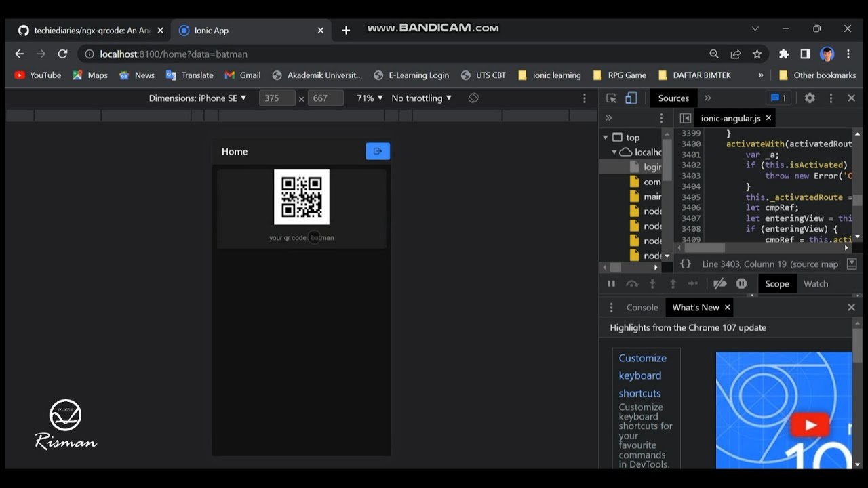Image resolution: width=868 pixels, height=488 pixels.
Task: Click the viewport width field
Action: (277, 98)
